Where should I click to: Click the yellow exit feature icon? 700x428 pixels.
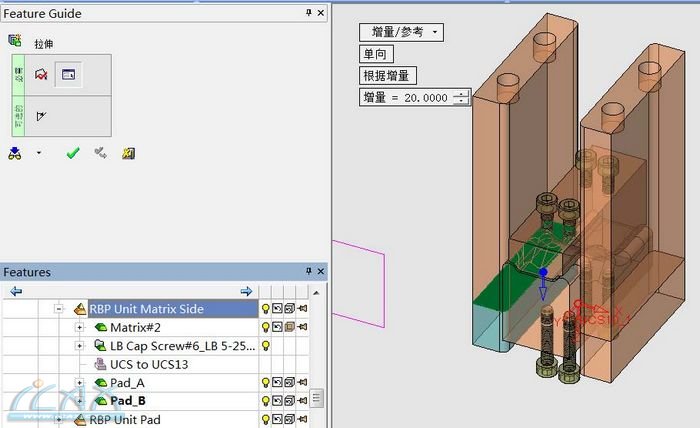click(x=128, y=153)
